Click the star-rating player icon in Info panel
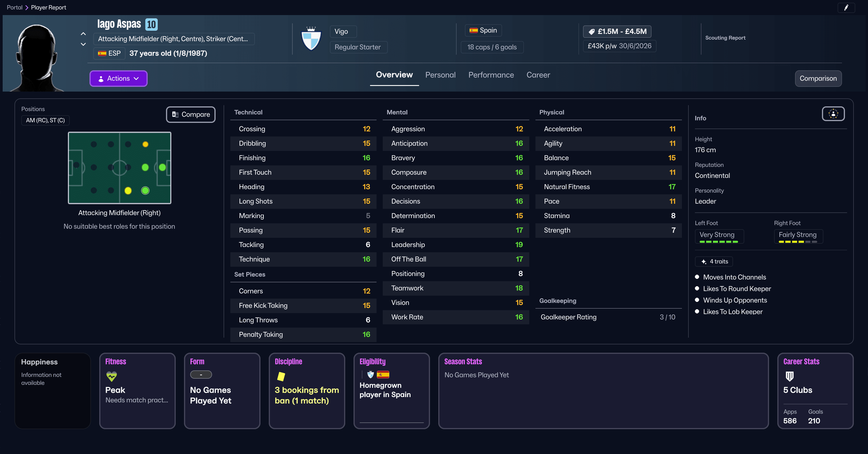This screenshot has width=868, height=454. tap(833, 114)
